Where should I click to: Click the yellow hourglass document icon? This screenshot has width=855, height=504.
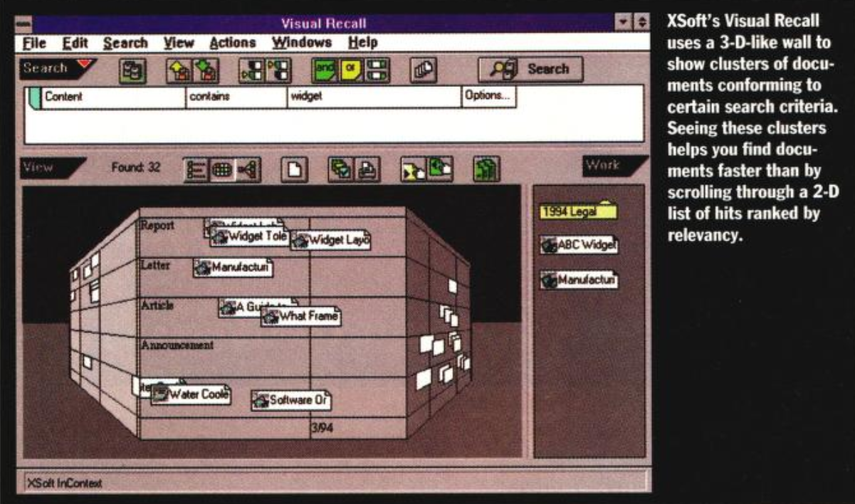(x=412, y=169)
